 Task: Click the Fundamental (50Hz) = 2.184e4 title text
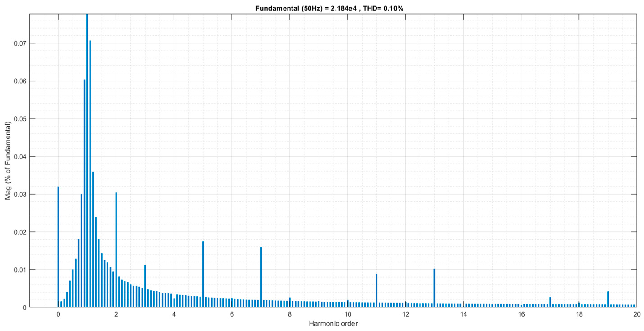(x=306, y=9)
